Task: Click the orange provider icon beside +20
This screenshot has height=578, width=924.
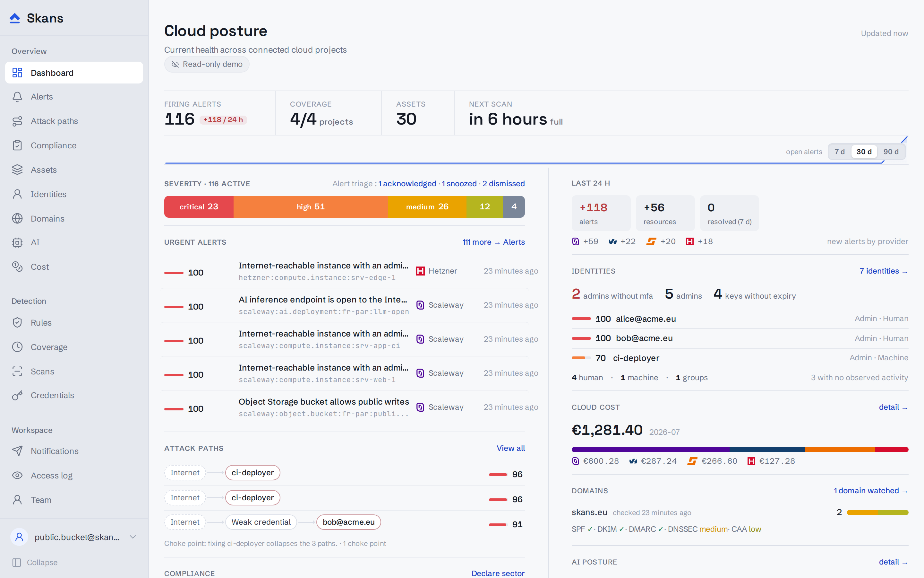Action: coord(651,241)
